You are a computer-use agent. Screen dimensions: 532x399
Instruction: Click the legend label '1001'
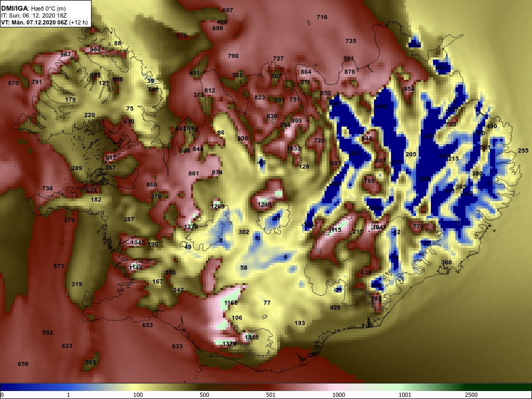point(405,395)
